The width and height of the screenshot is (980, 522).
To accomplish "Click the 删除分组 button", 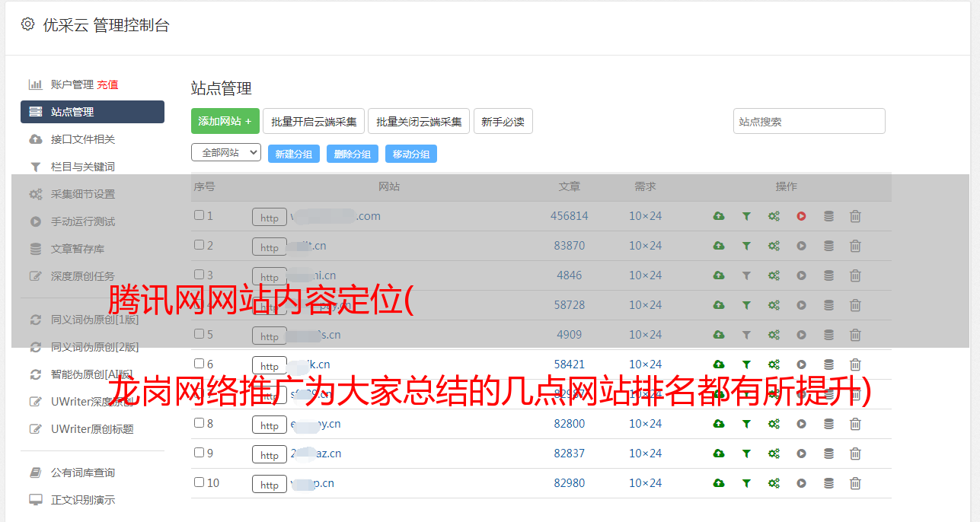I will [x=353, y=154].
